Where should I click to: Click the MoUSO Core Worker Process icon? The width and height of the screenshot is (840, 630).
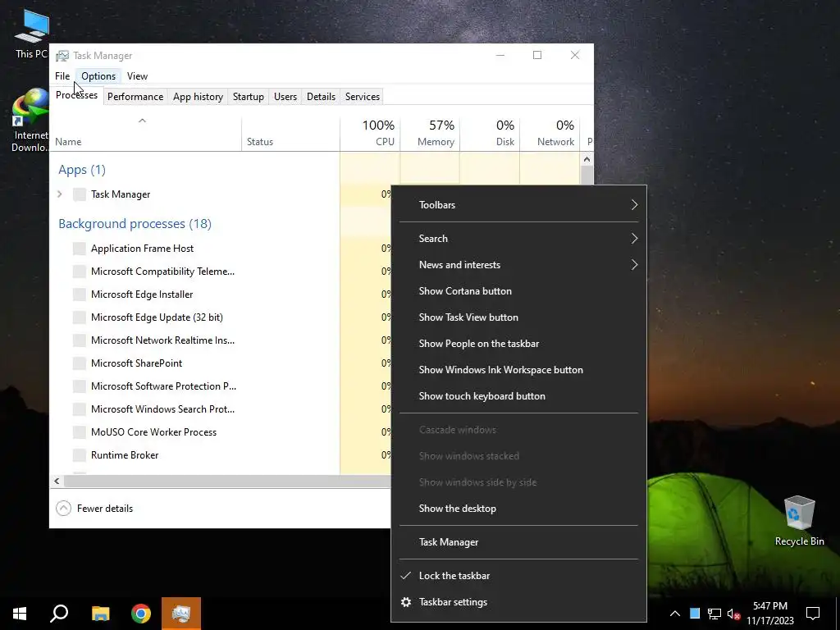pos(80,432)
